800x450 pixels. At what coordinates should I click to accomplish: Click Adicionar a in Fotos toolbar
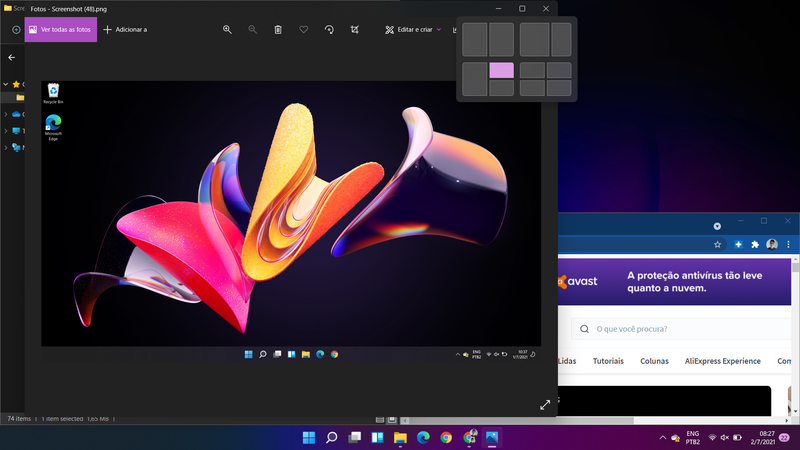125,30
